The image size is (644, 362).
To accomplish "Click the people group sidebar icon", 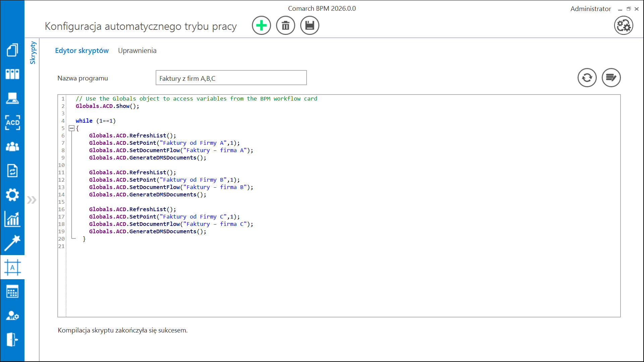I will [x=12, y=147].
